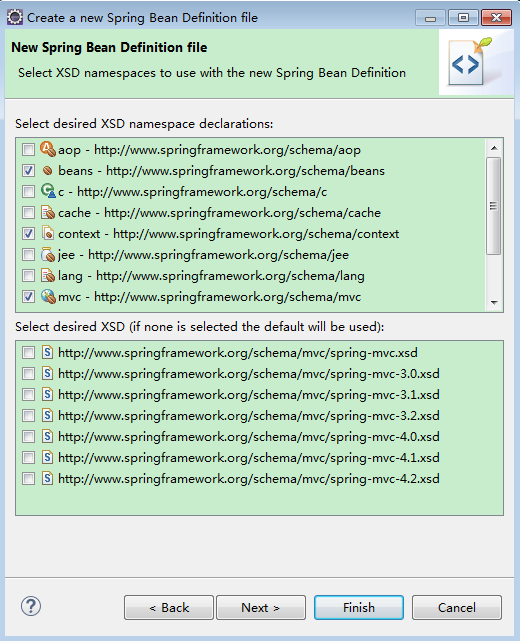Click the Eclipse icon in the title bar

15,18
